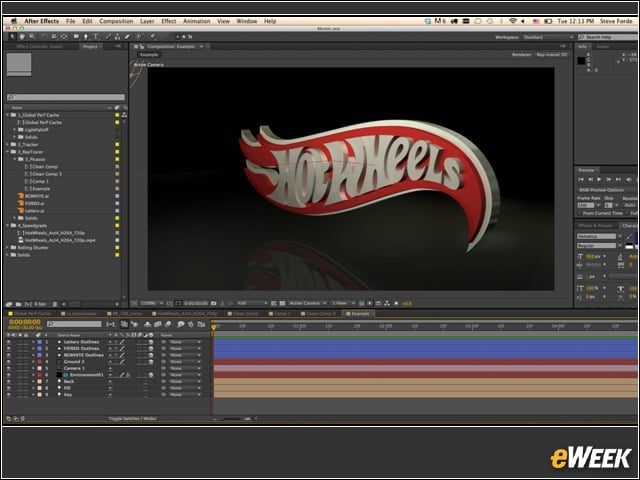Click current-time indicator on timeline ruler
The width and height of the screenshot is (640, 480).
213,327
